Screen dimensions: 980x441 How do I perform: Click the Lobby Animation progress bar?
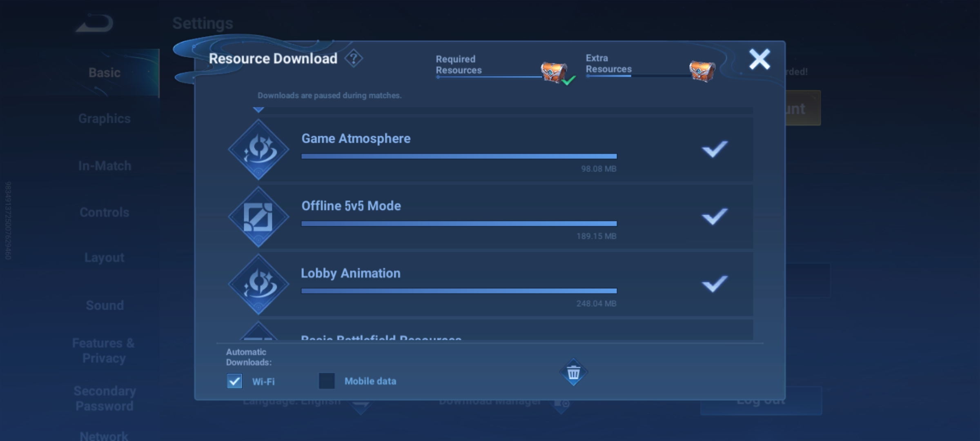pyautogui.click(x=459, y=291)
